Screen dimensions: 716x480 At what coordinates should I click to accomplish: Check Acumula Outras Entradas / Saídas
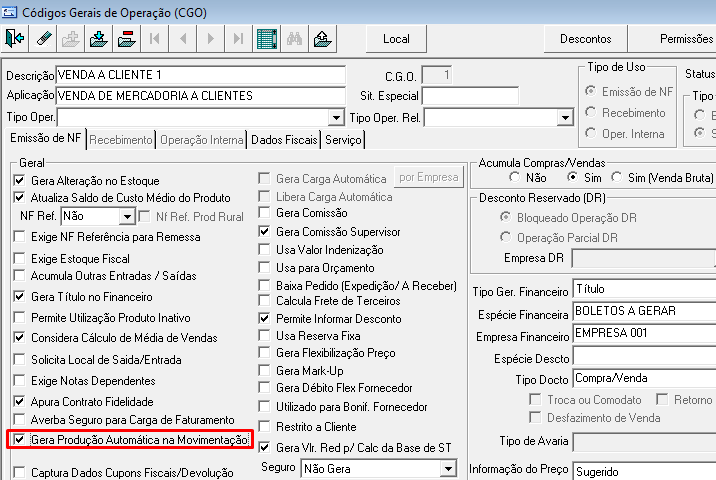[19, 275]
